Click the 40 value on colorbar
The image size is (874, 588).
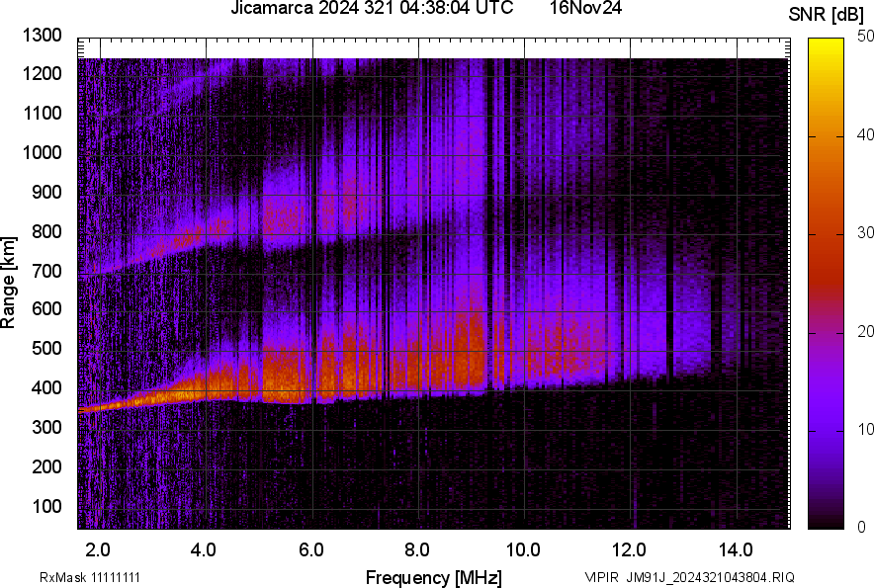[865, 134]
